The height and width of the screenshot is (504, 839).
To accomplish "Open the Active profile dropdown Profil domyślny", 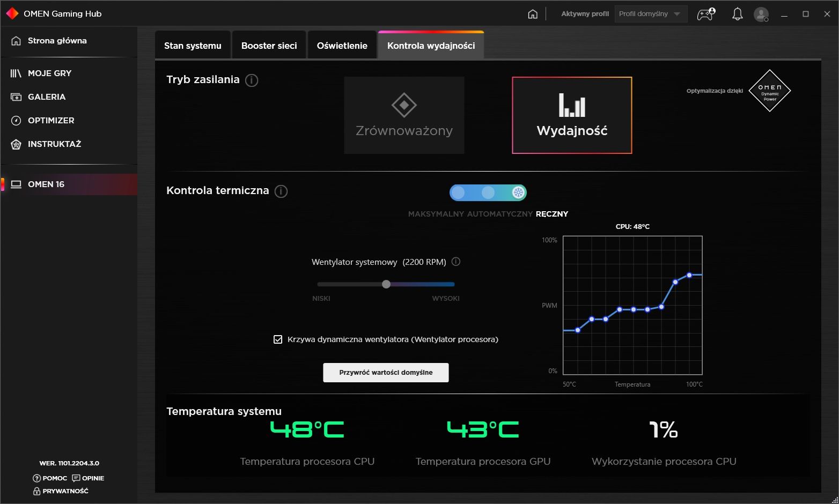I will pyautogui.click(x=651, y=14).
